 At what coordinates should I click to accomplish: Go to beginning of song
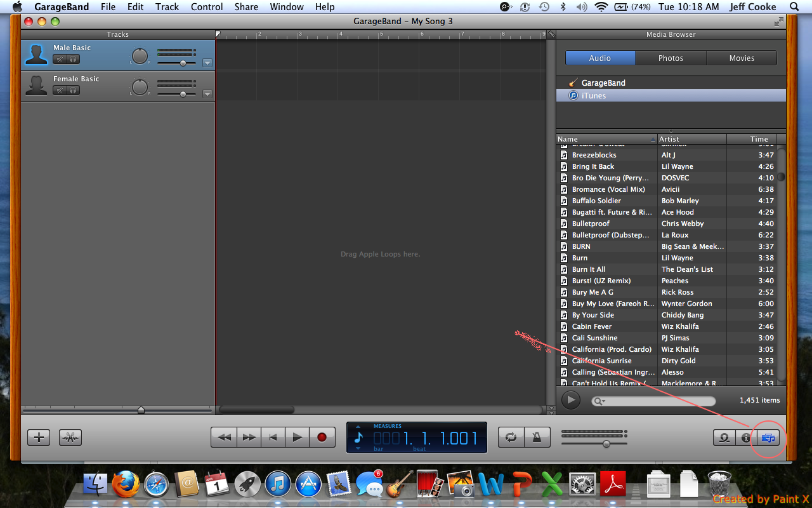[273, 437]
